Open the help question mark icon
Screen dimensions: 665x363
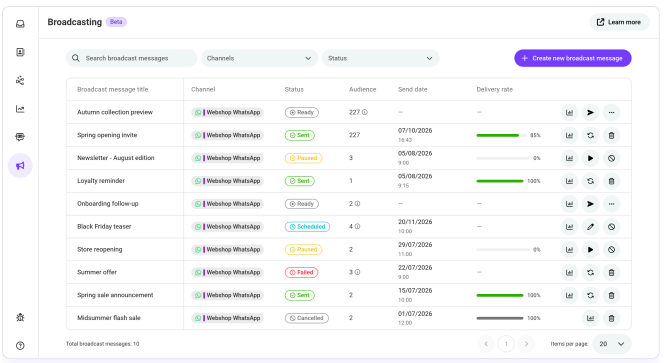(20, 346)
